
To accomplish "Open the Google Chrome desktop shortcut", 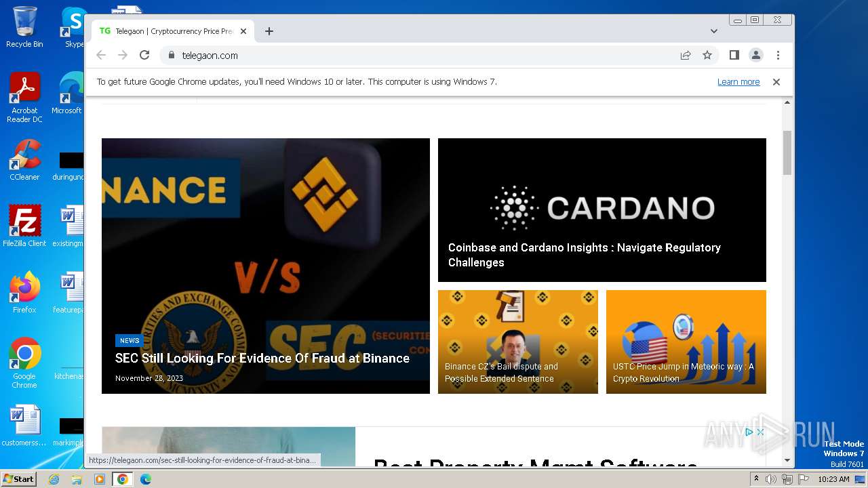I will click(x=24, y=363).
